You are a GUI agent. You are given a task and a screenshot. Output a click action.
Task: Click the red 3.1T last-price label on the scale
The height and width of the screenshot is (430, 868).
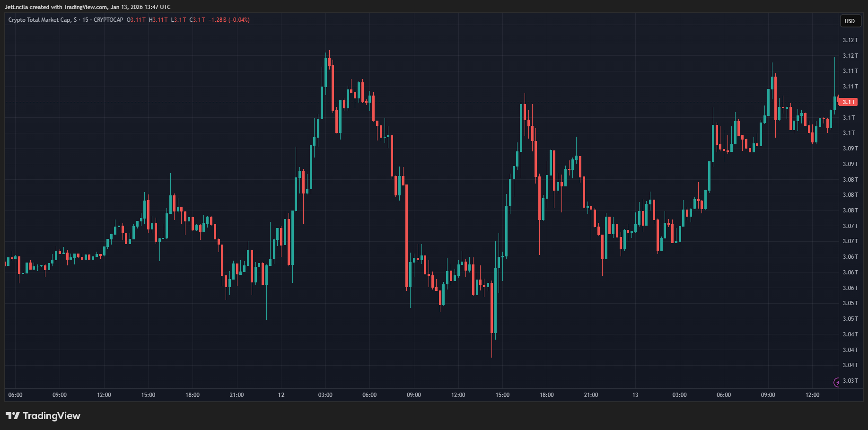850,102
